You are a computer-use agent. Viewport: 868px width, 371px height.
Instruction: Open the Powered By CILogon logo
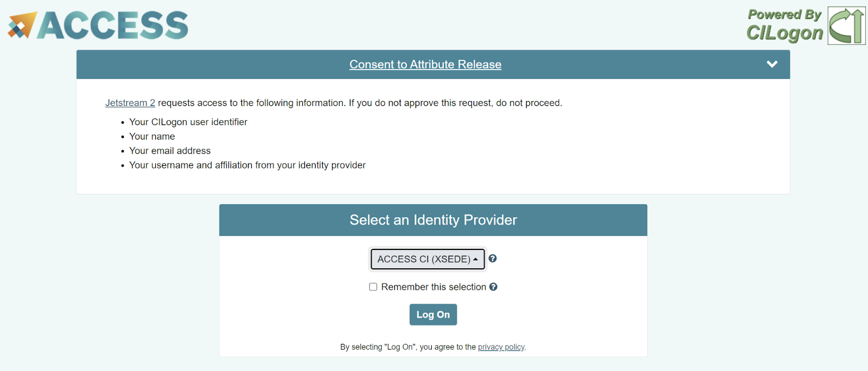click(x=806, y=26)
